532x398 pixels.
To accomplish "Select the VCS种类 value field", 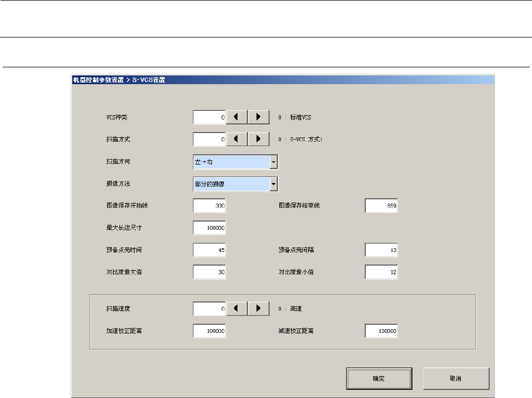I will click(x=209, y=117).
